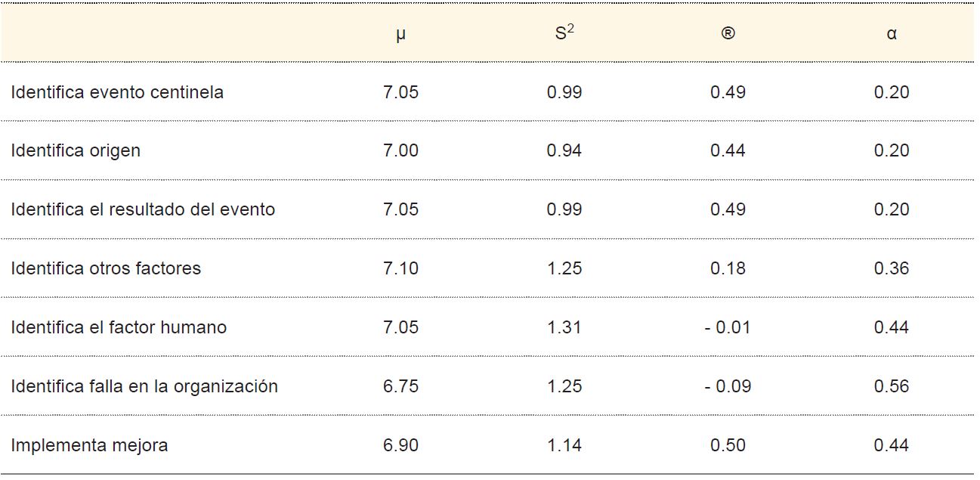This screenshot has width=980, height=480.
Task: Click the ® column header
Action: (x=728, y=34)
